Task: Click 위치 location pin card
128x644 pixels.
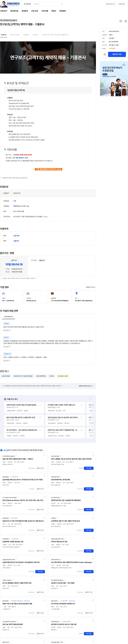Action: click(x=84, y=297)
